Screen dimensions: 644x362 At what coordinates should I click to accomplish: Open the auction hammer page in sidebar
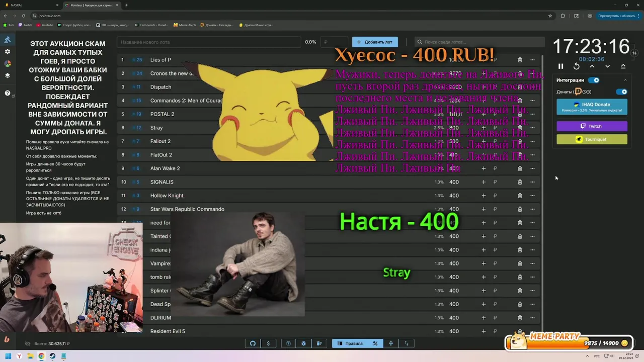pos(8,40)
